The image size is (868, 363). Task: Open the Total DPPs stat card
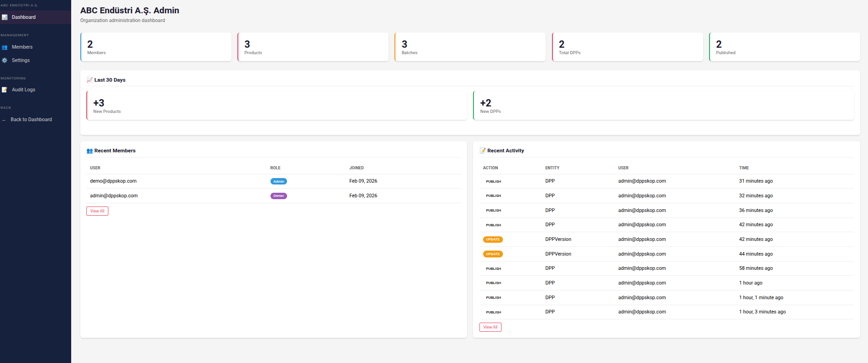click(627, 47)
